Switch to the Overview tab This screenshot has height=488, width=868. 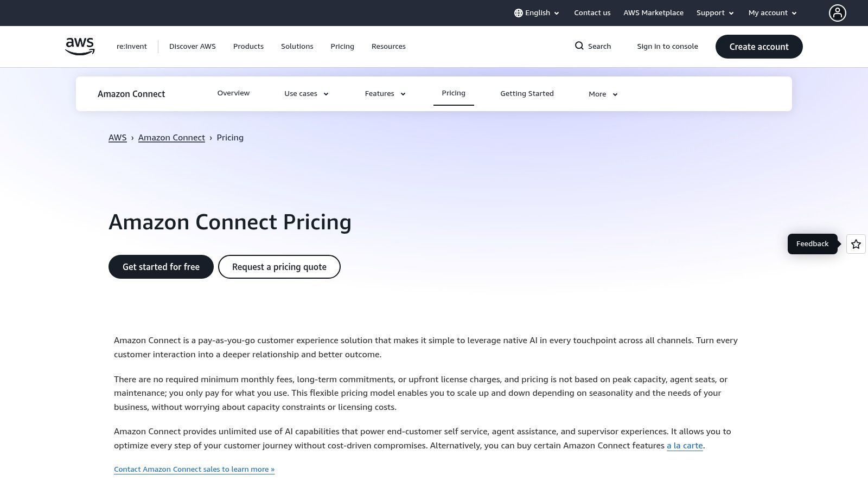click(x=233, y=93)
